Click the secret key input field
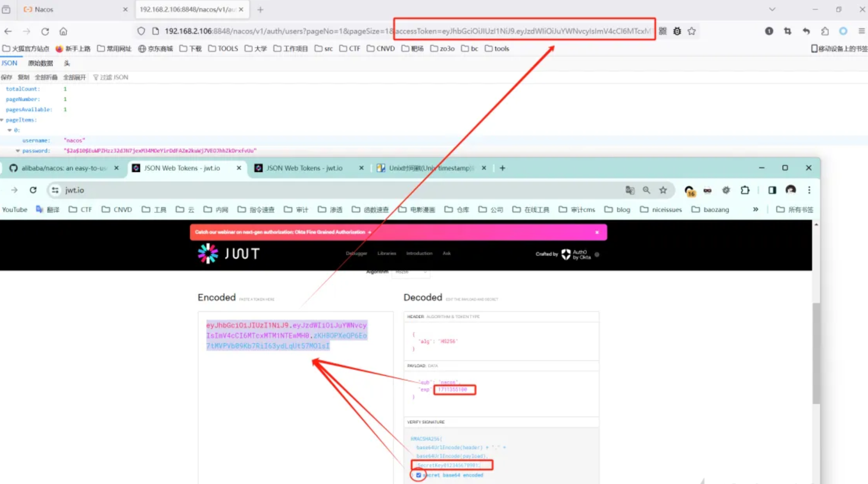The width and height of the screenshot is (868, 484). [452, 465]
